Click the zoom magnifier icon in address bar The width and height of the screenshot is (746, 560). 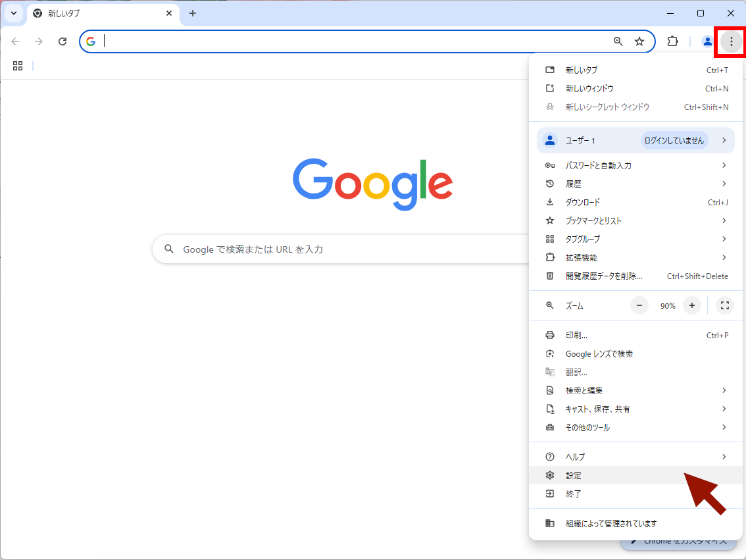pyautogui.click(x=618, y=41)
